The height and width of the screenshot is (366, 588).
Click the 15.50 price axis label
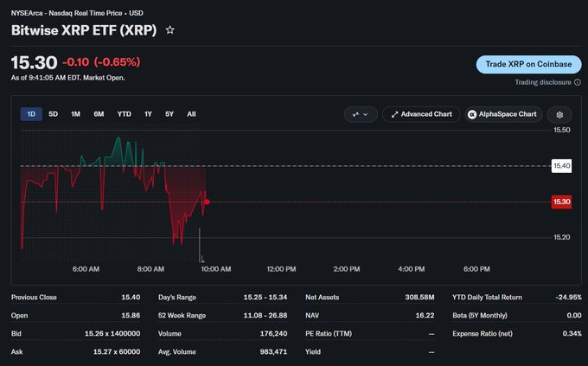point(562,130)
